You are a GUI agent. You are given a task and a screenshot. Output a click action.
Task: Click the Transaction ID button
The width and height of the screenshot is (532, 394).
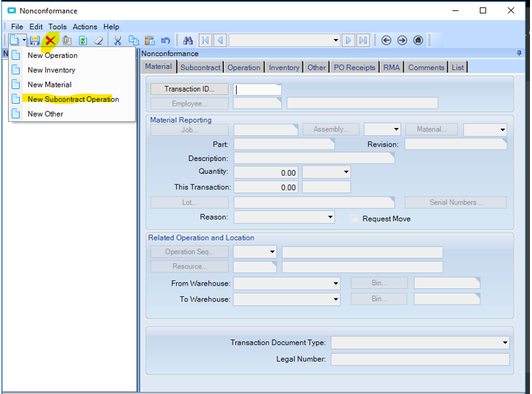[x=189, y=89]
